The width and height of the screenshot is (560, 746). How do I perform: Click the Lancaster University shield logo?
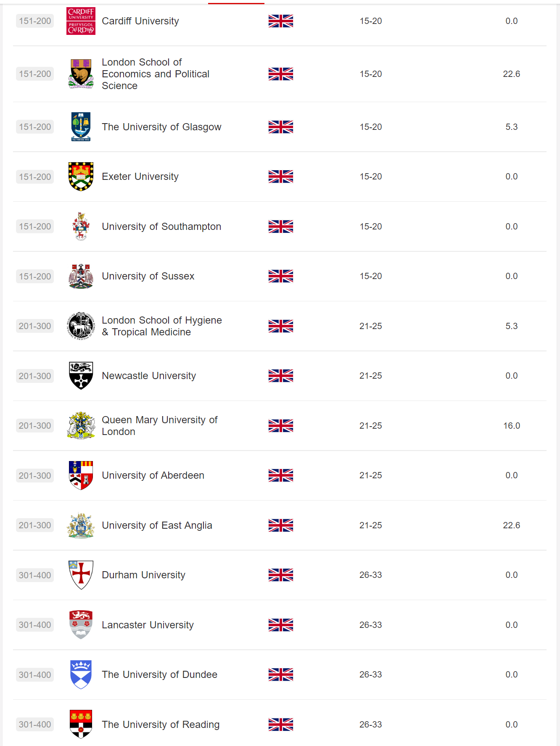click(x=81, y=625)
